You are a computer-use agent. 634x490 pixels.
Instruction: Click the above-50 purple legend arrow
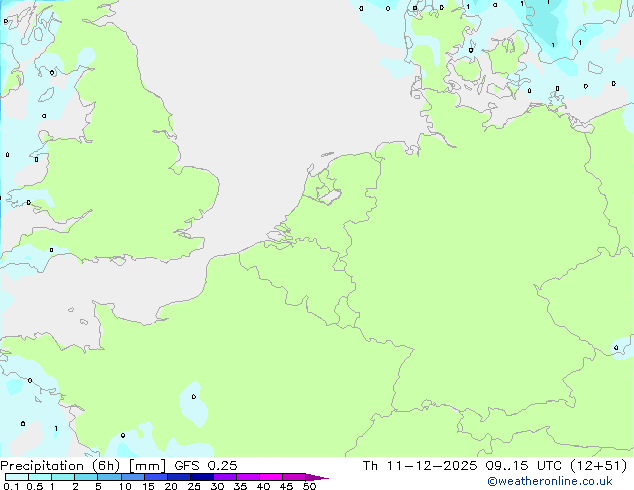317,477
